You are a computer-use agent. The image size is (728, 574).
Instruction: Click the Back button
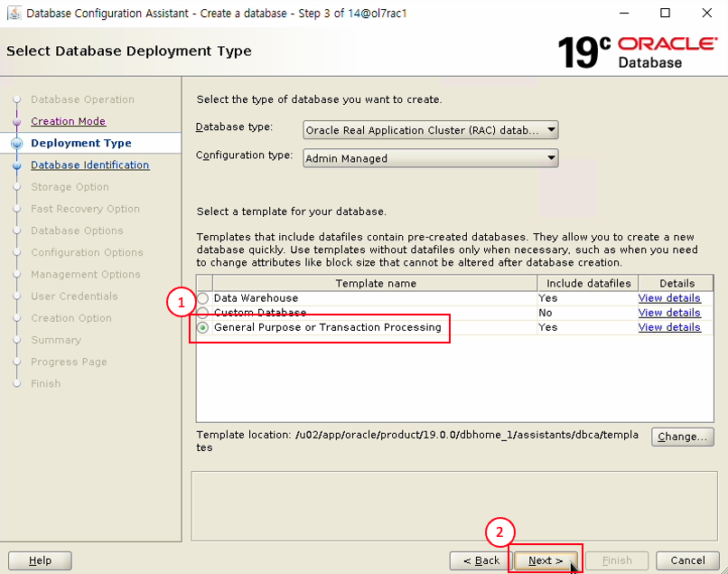click(x=481, y=560)
